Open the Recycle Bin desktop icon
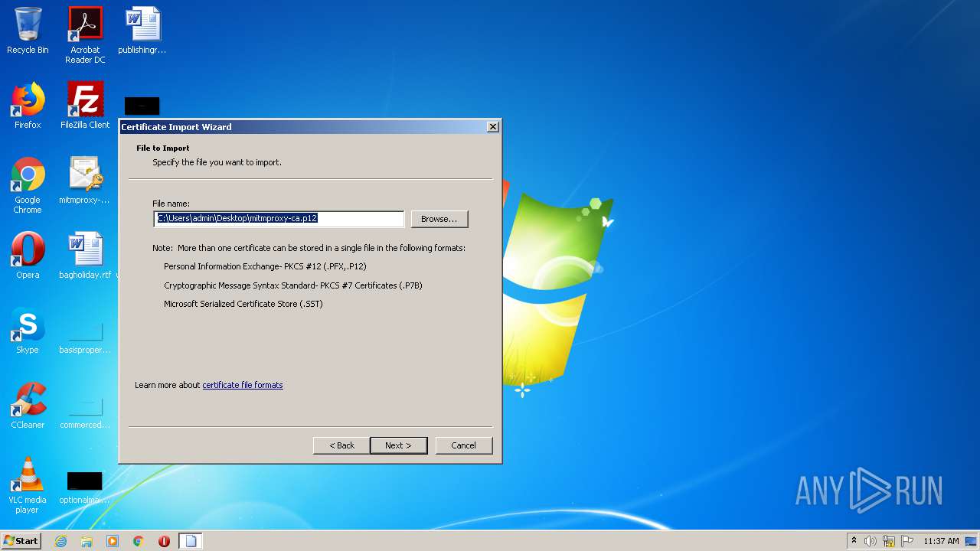The height and width of the screenshot is (551, 980). [28, 31]
